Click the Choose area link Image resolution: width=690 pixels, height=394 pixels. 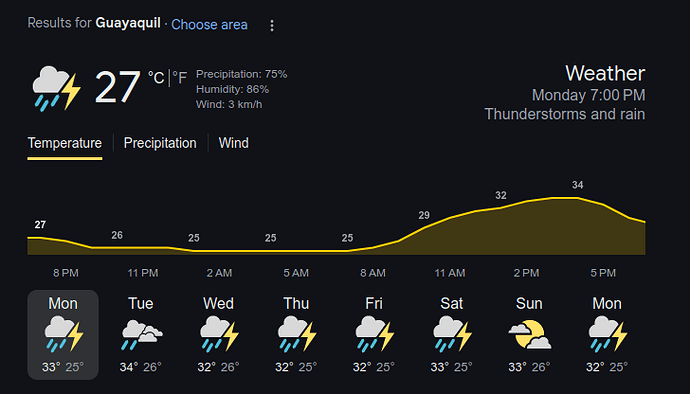tap(209, 25)
